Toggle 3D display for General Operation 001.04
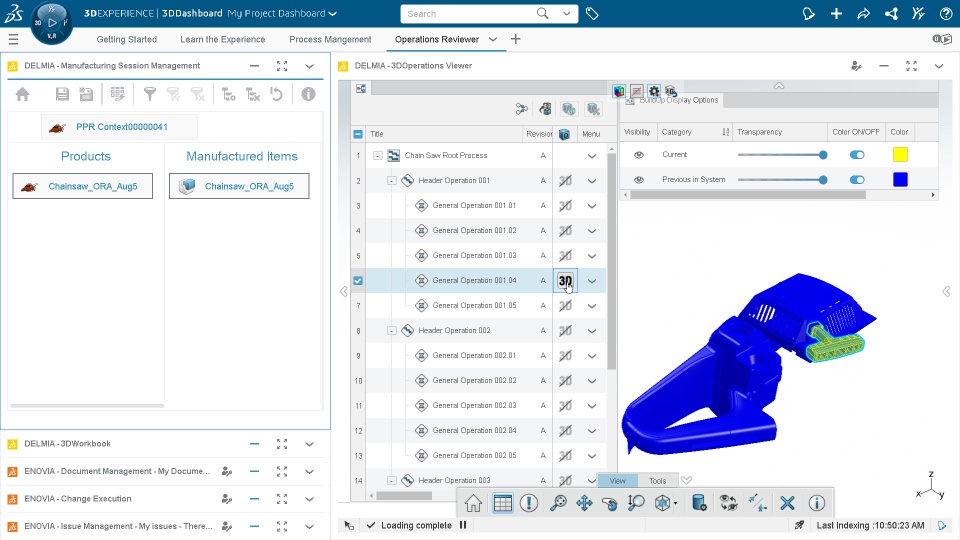The height and width of the screenshot is (540, 960). [565, 281]
